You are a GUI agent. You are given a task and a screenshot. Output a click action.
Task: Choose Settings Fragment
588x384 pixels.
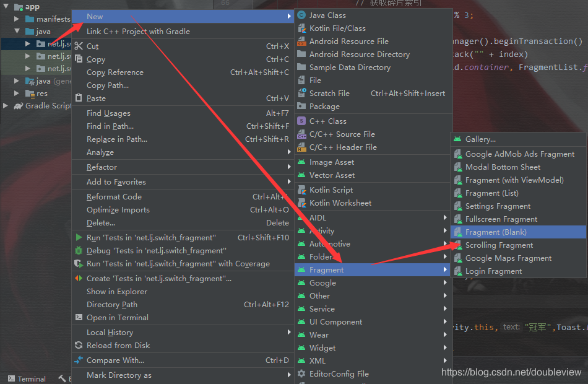[518, 206]
